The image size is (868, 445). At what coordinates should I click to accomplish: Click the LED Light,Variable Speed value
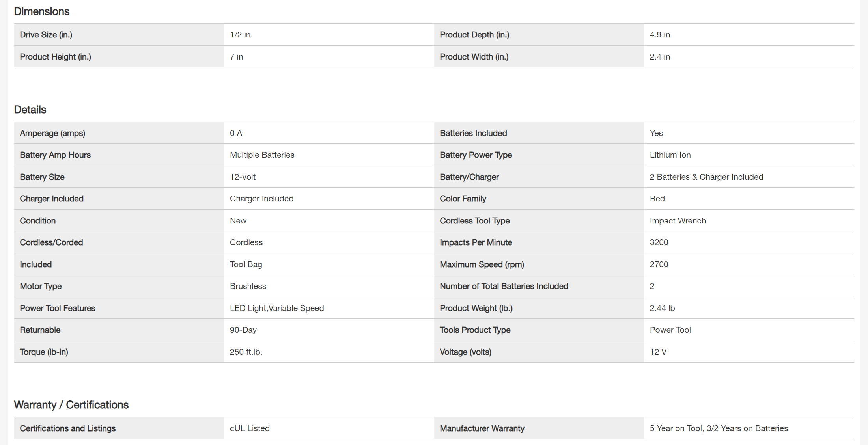277,308
